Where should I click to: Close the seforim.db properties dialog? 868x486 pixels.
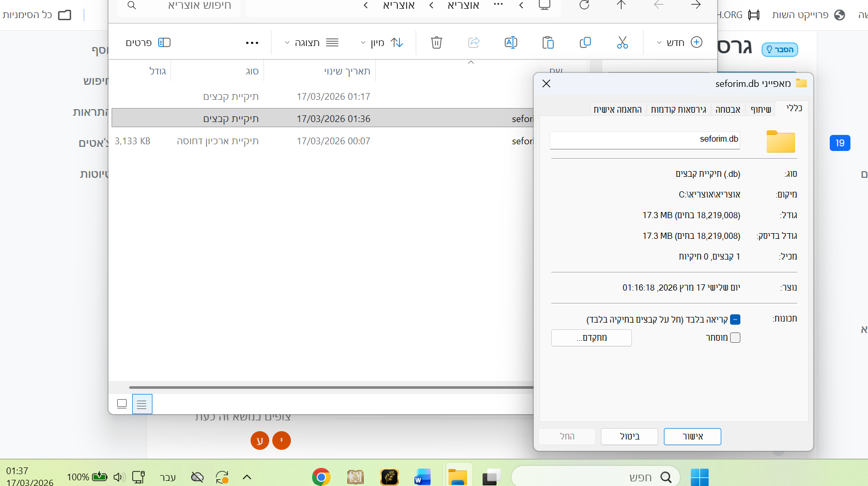tap(547, 83)
